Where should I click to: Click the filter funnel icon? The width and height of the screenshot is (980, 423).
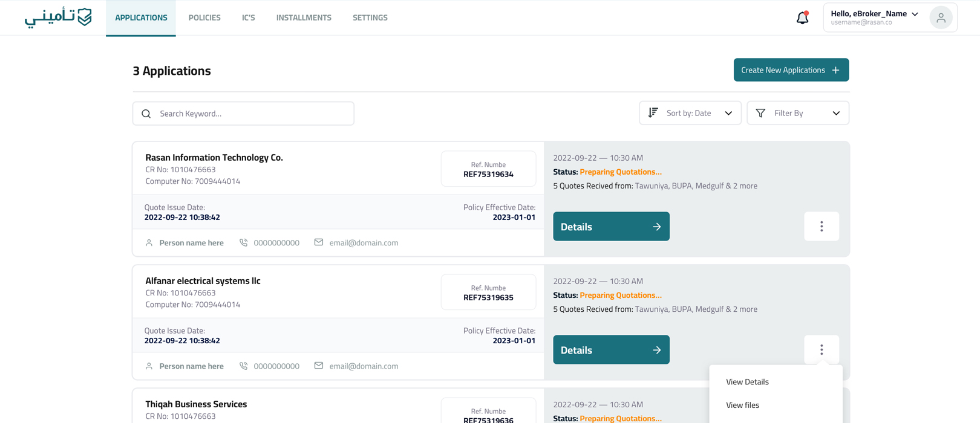tap(760, 113)
